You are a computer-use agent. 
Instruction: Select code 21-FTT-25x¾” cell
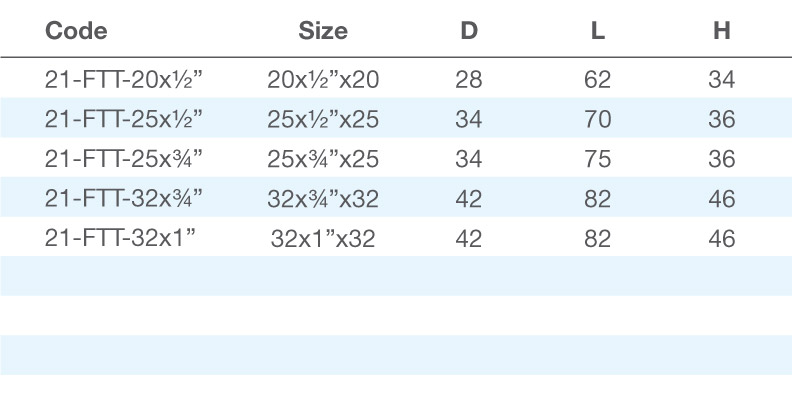pyautogui.click(x=123, y=159)
